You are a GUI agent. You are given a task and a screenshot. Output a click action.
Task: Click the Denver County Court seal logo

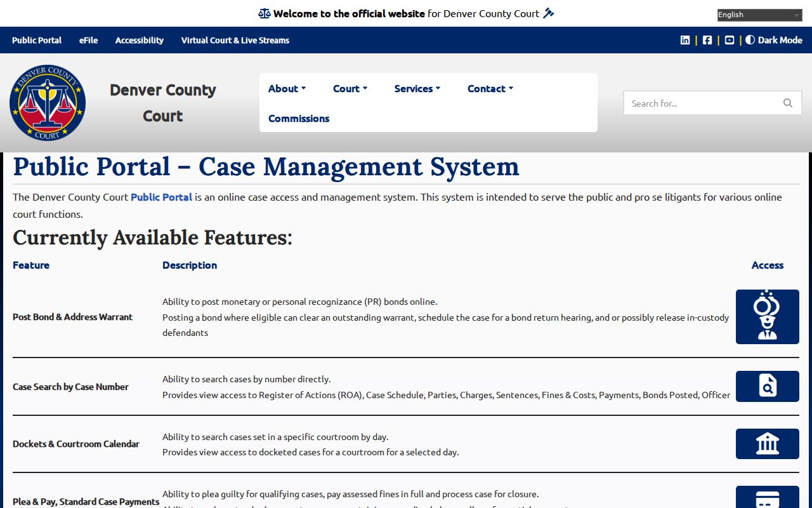[x=48, y=103]
